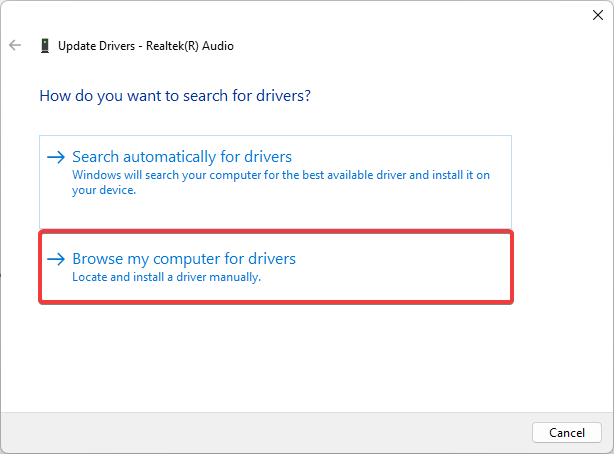Screen dimensions: 614x454
Task: Click the arrow icon beside Browse my computer
Action: pos(56,259)
